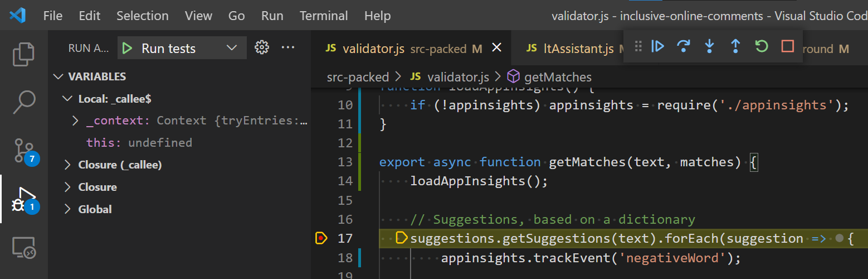Stop debugging with red square
Screen dimensions: 868x279
point(787,46)
